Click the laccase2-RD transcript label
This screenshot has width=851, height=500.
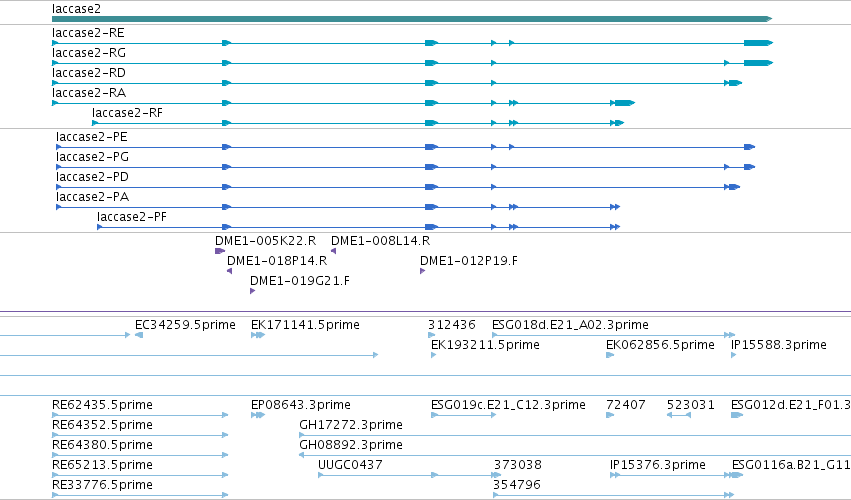(89, 73)
